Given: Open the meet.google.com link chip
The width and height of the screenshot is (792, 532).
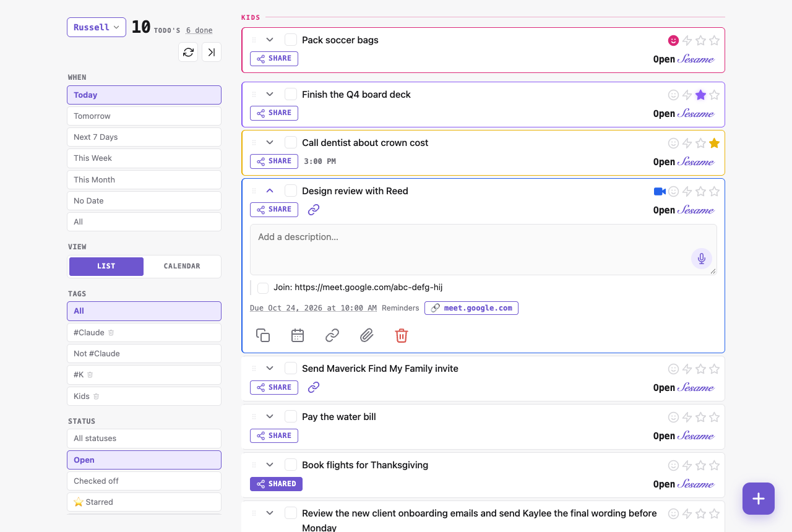Looking at the screenshot, I should click(x=471, y=308).
